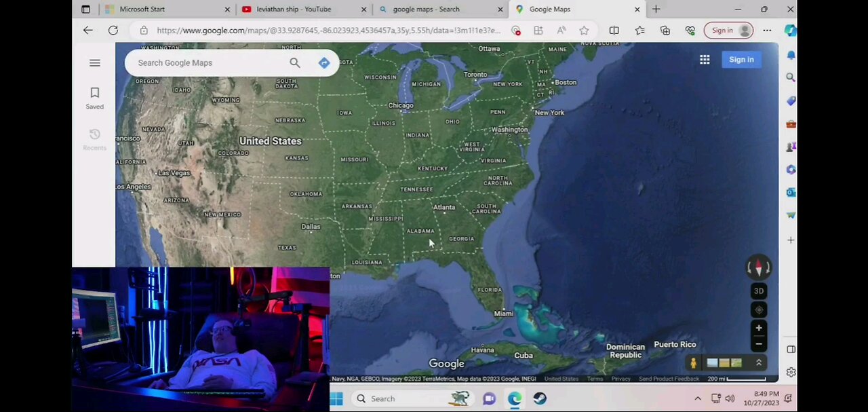Open the Windows Start menu
This screenshot has height=412, width=868.
pyautogui.click(x=336, y=399)
